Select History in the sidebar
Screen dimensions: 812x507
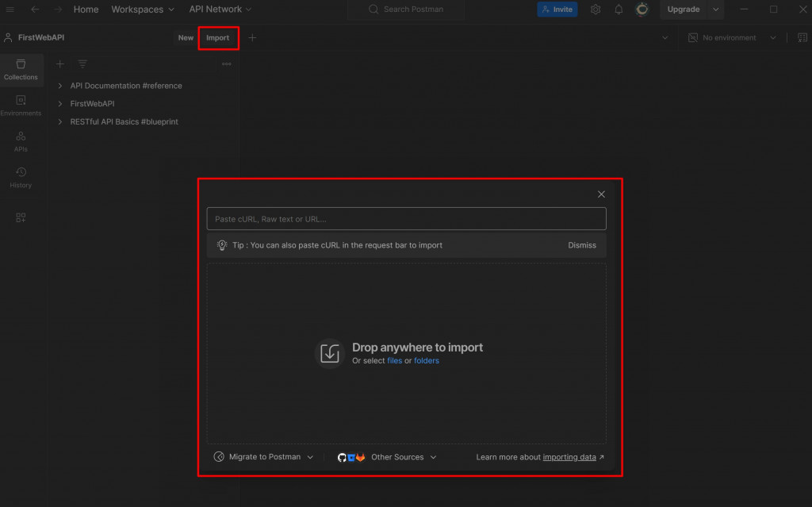(21, 178)
